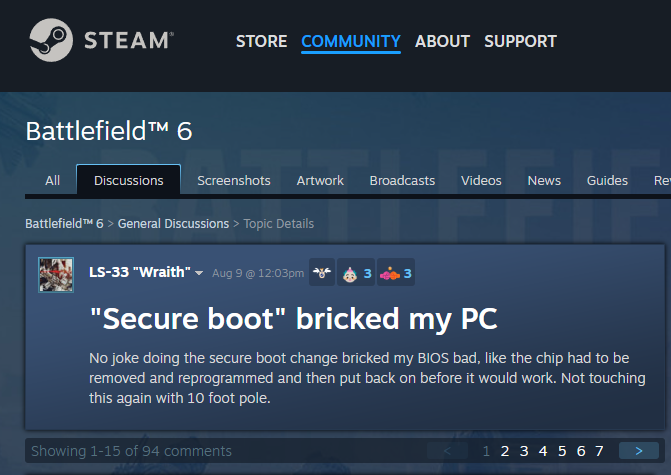Open the COMMUNITY menu
The image size is (671, 475).
pyautogui.click(x=351, y=42)
